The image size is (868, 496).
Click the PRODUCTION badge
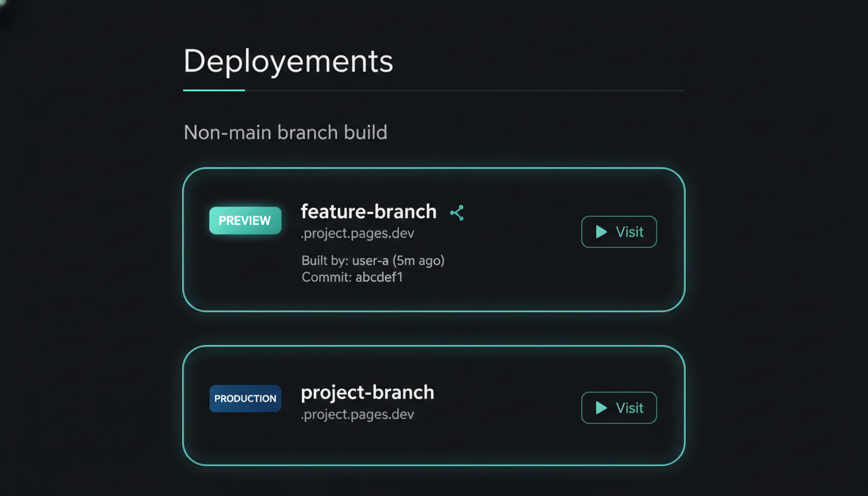245,398
